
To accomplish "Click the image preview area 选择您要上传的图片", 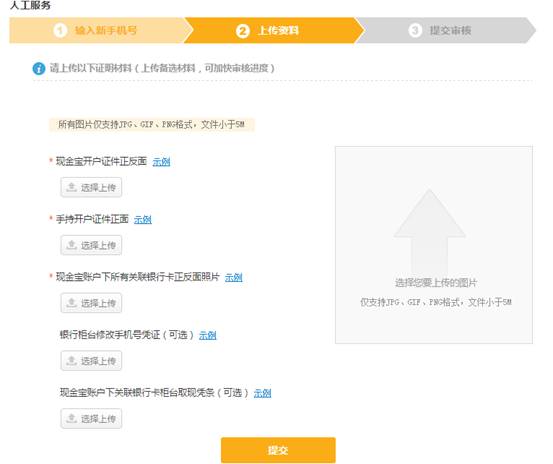I will click(x=434, y=245).
